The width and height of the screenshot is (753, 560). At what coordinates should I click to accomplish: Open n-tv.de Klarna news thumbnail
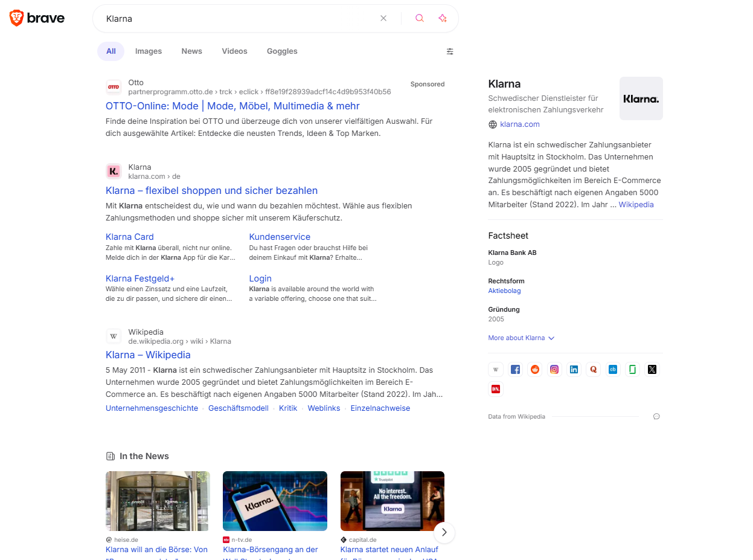point(275,501)
